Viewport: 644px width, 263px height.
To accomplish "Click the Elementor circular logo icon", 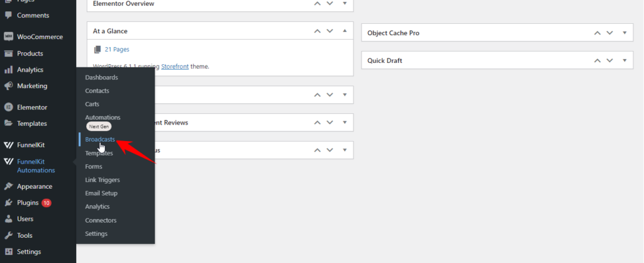I will coord(8,107).
